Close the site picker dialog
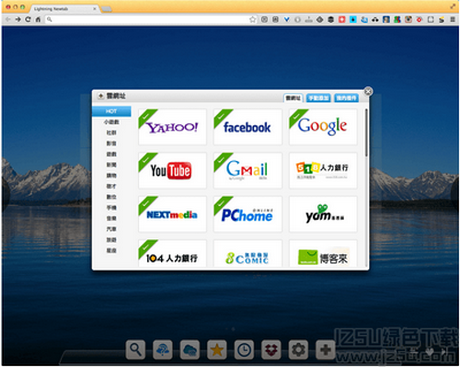This screenshot has height=367, width=460. pos(368,91)
